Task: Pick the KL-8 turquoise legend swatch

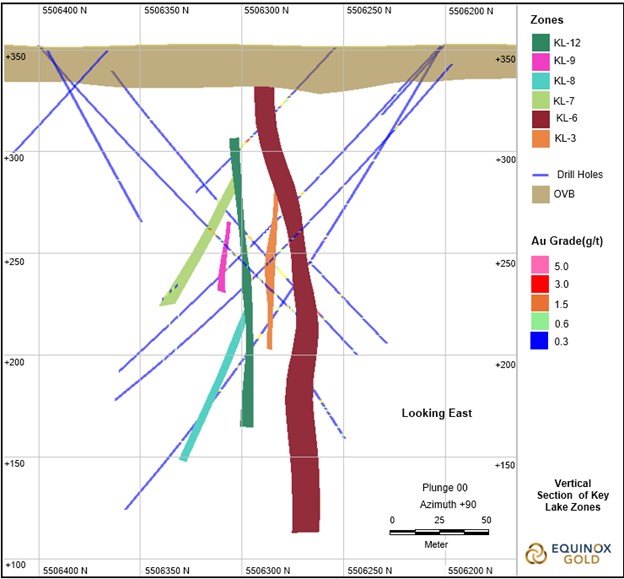Action: 541,81
